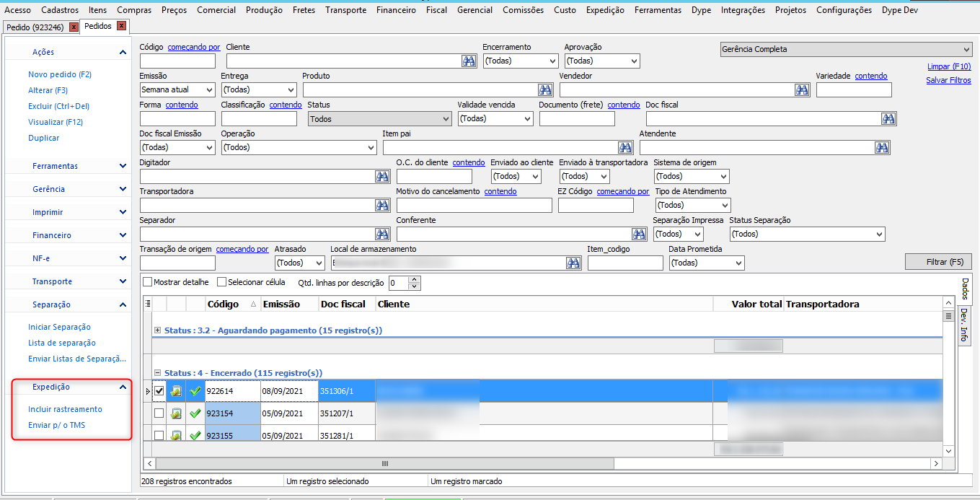The width and height of the screenshot is (980, 500).
Task: Click Enviar p/ o TMS link
Action: (56, 425)
